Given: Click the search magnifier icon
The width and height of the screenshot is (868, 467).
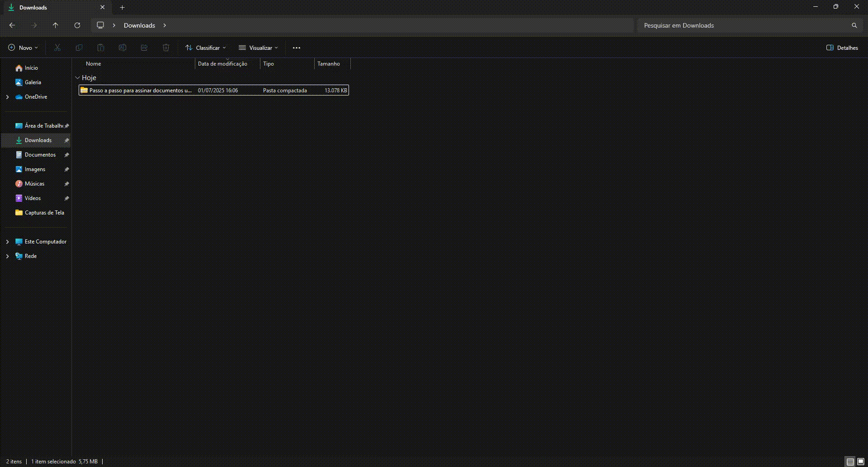Looking at the screenshot, I should [x=854, y=25].
